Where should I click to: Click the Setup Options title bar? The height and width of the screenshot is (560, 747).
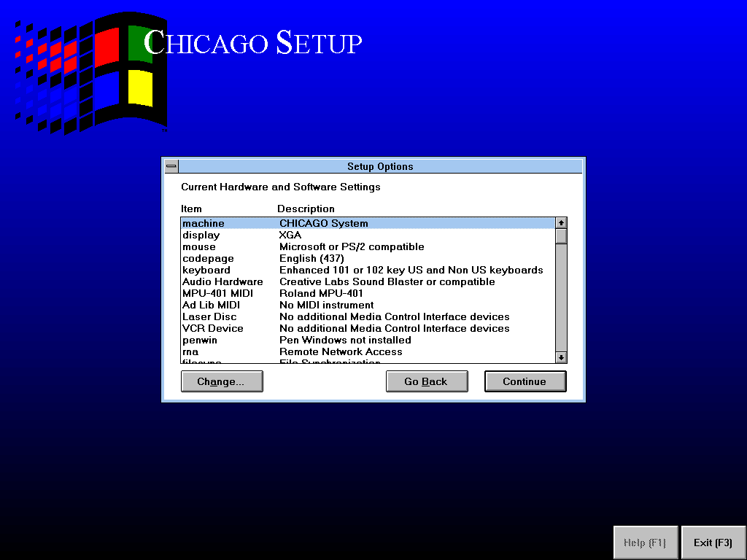(x=380, y=166)
